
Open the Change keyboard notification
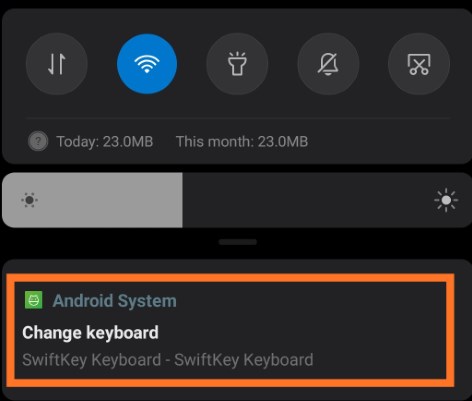[x=230, y=330]
